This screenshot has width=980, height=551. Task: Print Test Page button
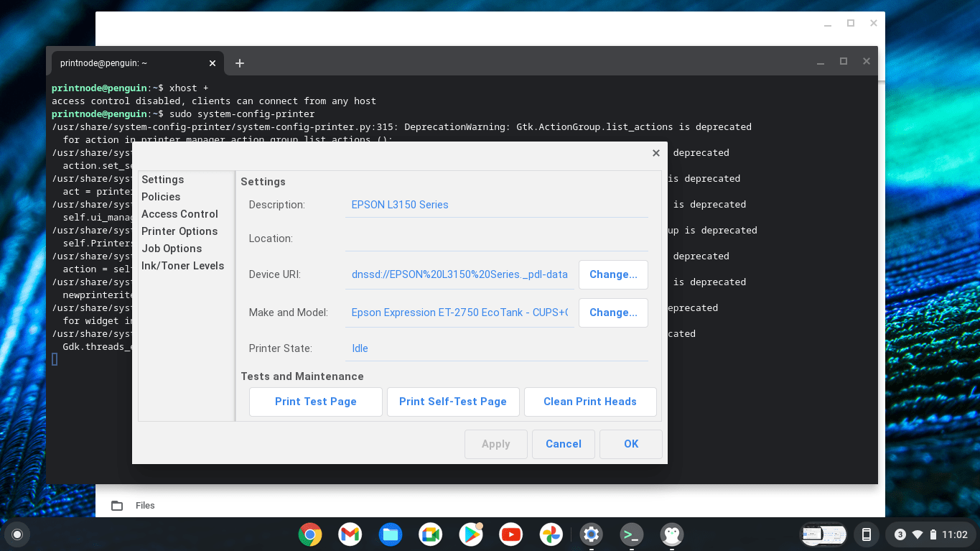316,402
